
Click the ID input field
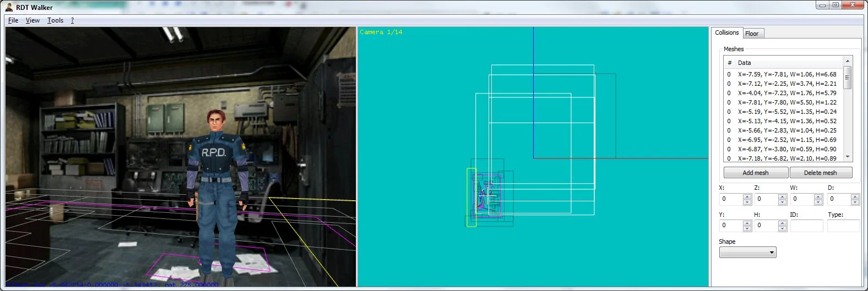pos(806,226)
